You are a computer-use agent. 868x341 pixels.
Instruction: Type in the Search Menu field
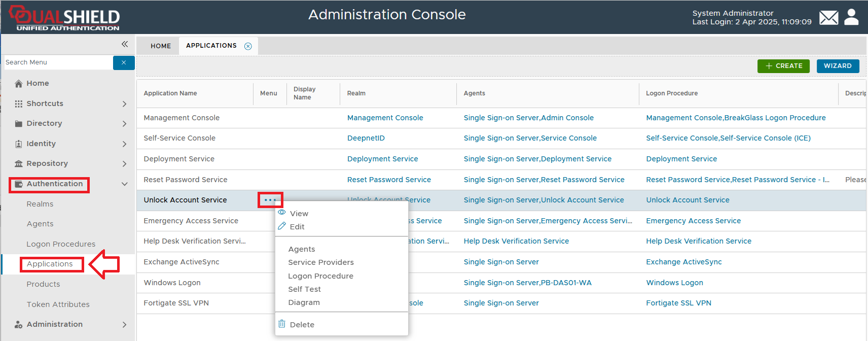coord(58,62)
